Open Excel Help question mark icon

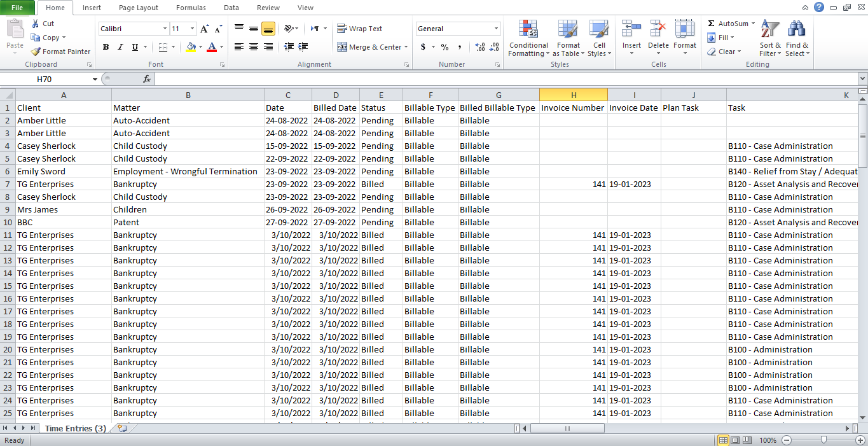pos(819,7)
